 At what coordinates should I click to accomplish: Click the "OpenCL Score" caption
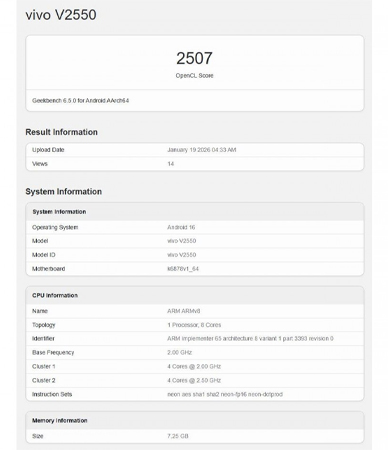(x=194, y=76)
